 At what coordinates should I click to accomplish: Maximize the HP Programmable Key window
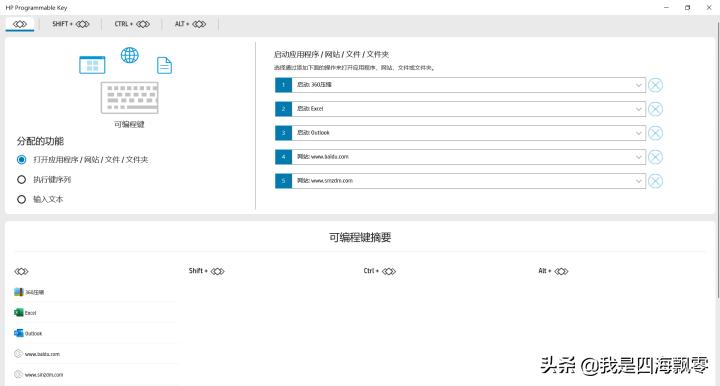click(x=687, y=7)
